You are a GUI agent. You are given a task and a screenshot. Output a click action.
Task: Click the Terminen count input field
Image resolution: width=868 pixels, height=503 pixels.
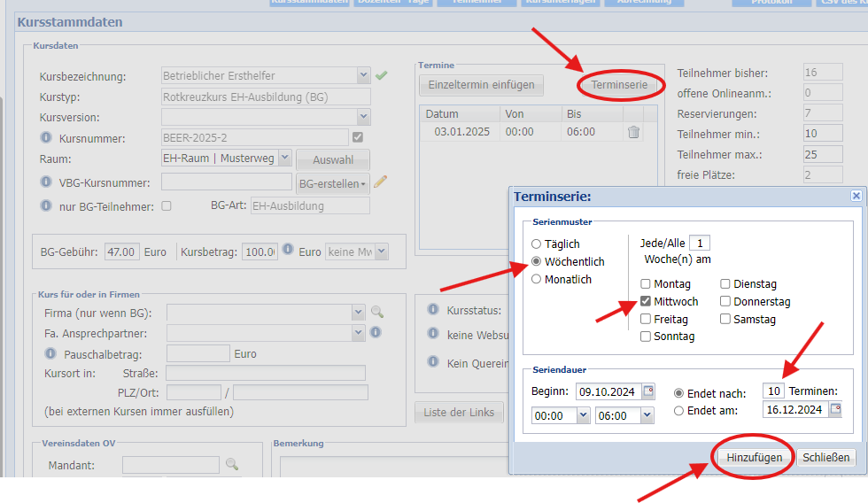772,391
